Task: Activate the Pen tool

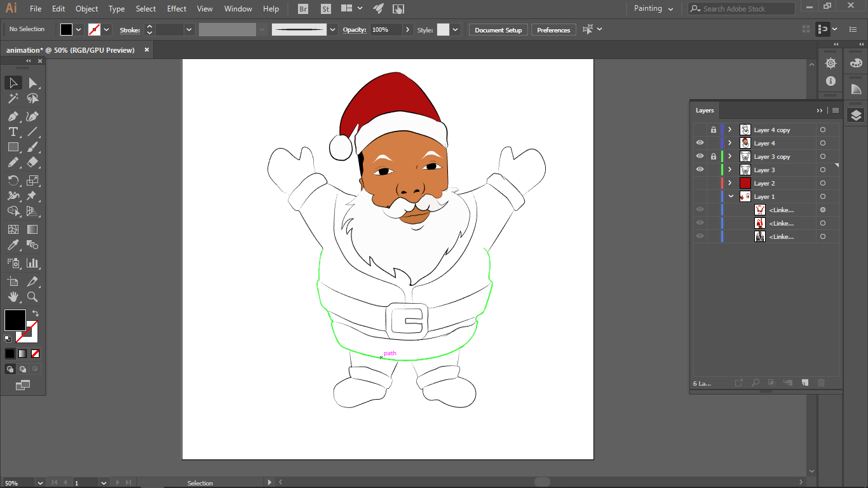Action: pyautogui.click(x=13, y=116)
